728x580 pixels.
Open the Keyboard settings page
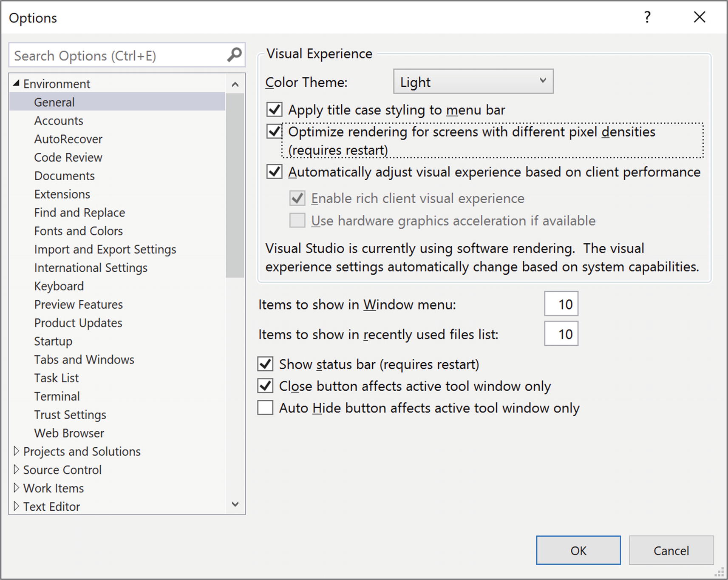pos(59,286)
